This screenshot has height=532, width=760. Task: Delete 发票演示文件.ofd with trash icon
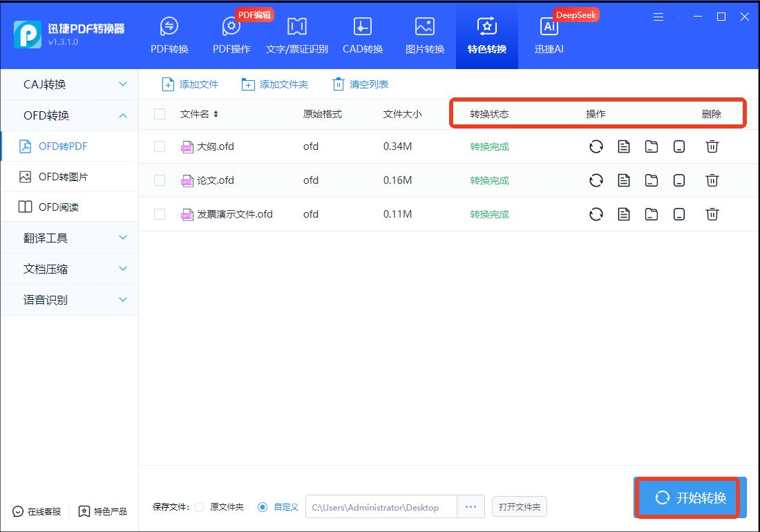point(712,214)
